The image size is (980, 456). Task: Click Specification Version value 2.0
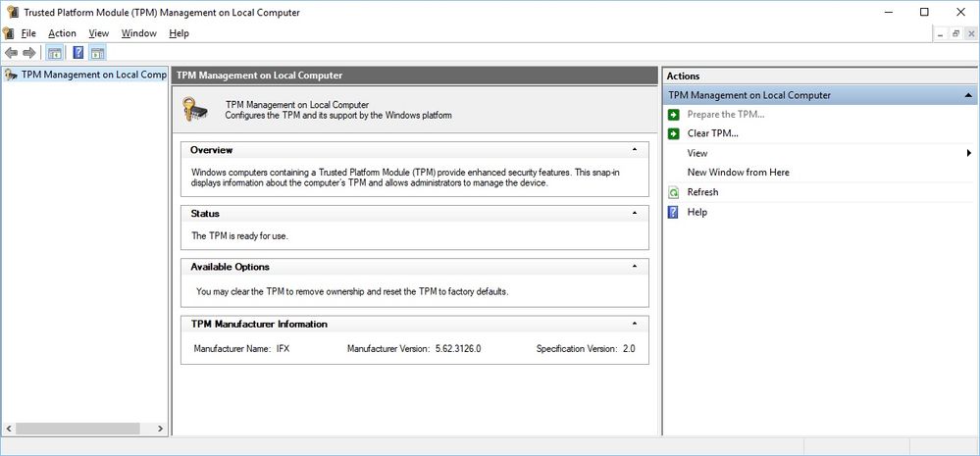click(629, 349)
